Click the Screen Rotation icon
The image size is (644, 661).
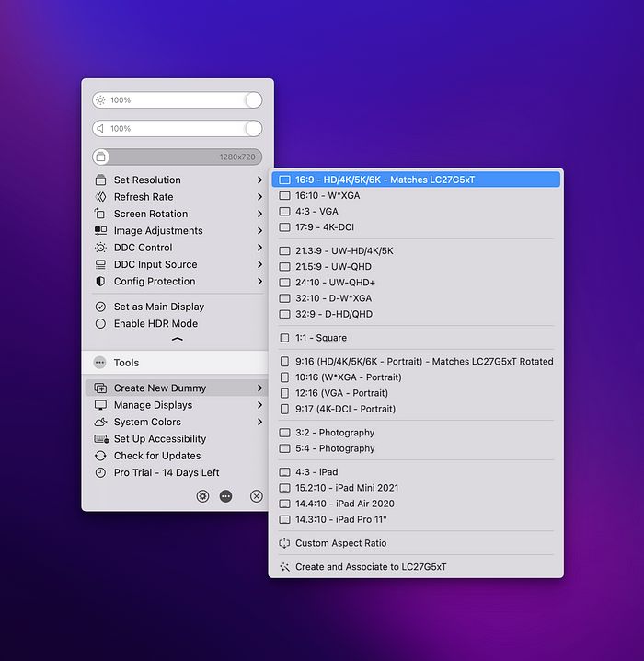pos(100,214)
